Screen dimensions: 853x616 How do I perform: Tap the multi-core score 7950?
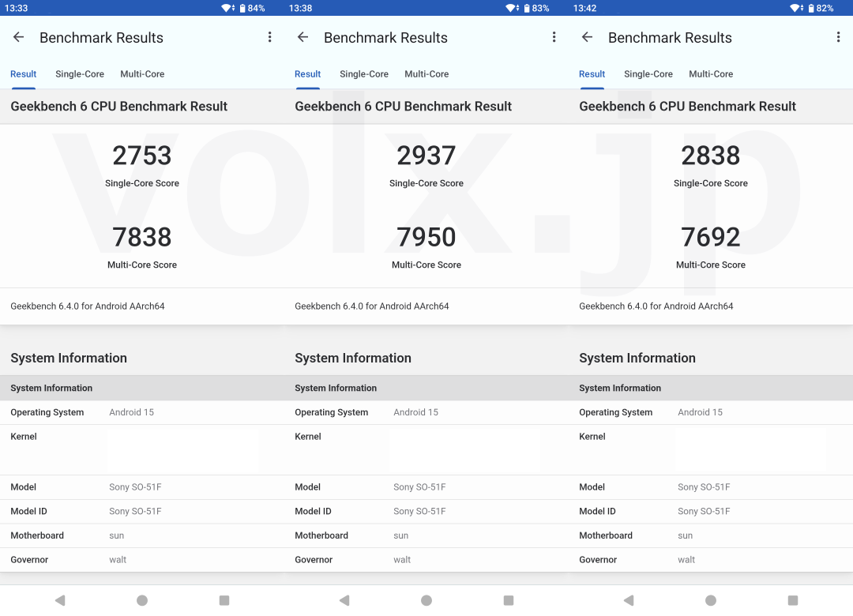[426, 237]
